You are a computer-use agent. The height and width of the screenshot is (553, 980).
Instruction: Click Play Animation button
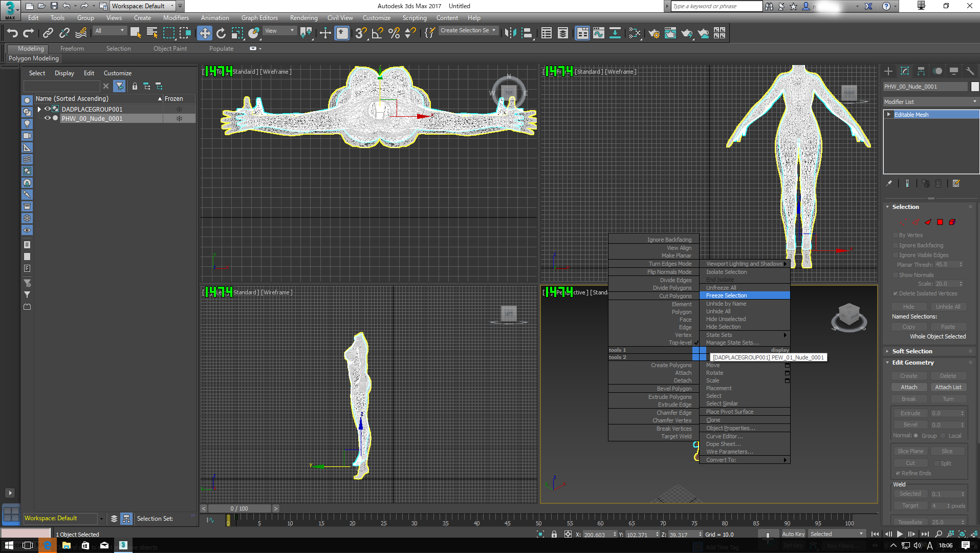[x=900, y=534]
